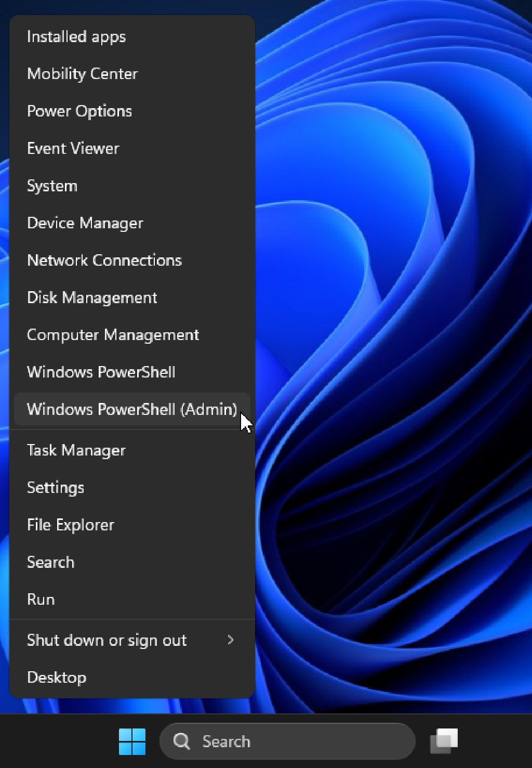Open Power Options
532x768 pixels.
coord(79,111)
